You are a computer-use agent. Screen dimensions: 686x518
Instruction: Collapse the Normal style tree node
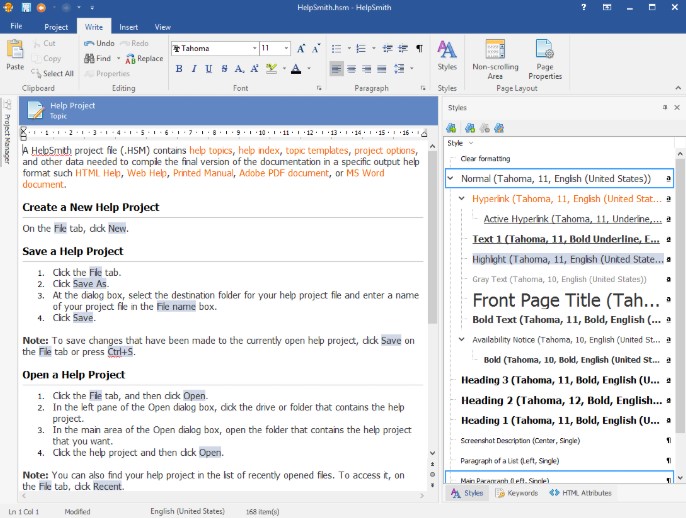pyautogui.click(x=451, y=179)
